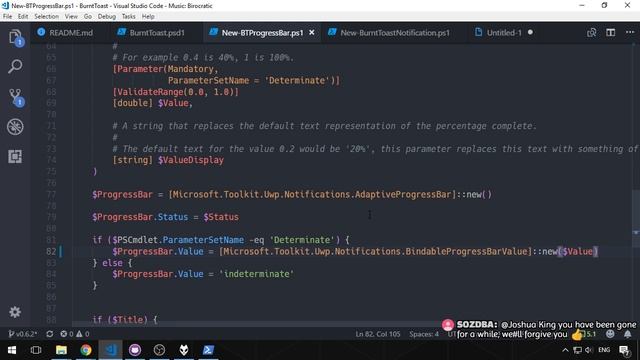640x360 pixels.
Task: Click the Visual Studio Code taskbar icon
Action: pyautogui.click(x=111, y=350)
